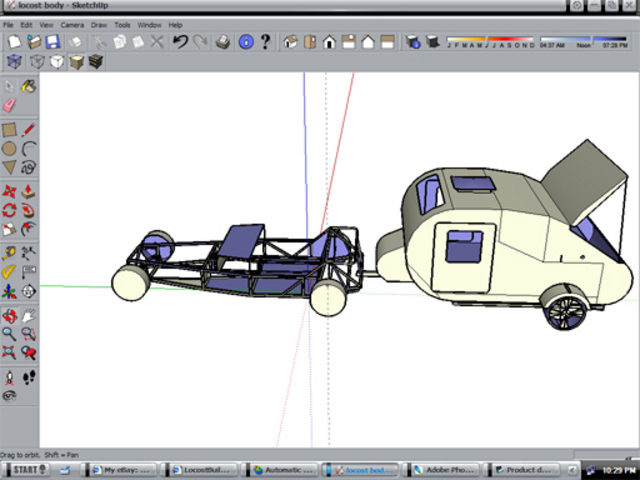Click the Cut scissors icon
This screenshot has width=640, height=480.
(99, 42)
